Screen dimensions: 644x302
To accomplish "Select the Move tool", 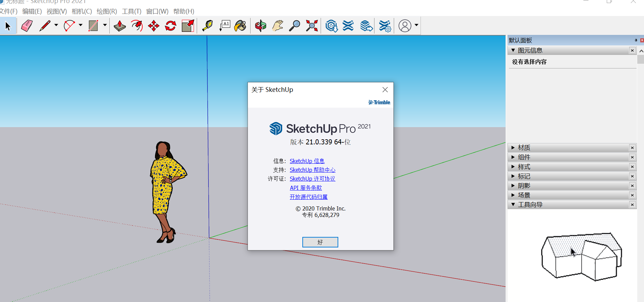I will 154,26.
